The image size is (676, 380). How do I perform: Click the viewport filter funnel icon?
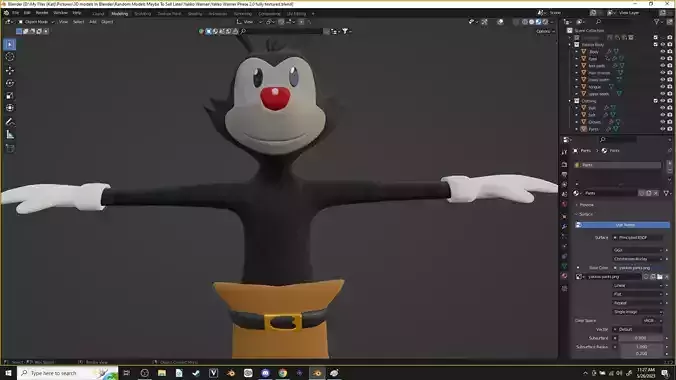[345, 31]
